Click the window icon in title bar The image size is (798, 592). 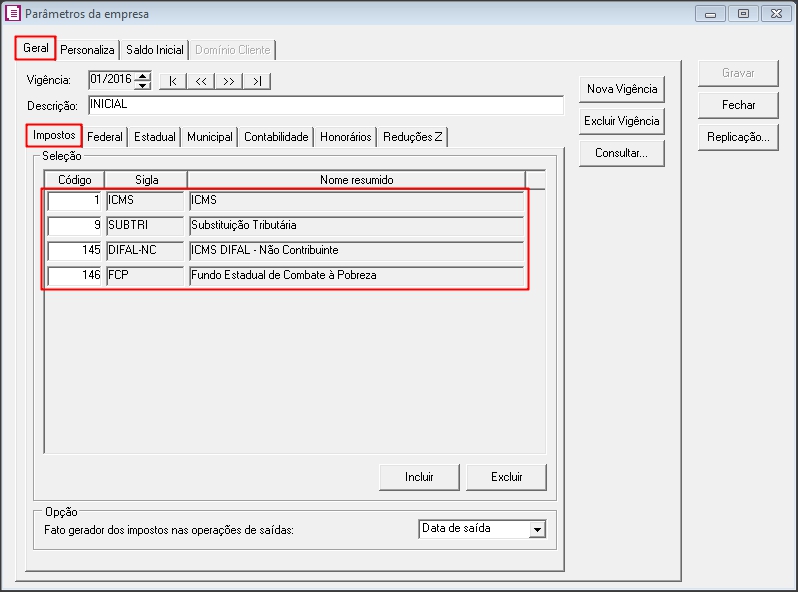(12, 14)
